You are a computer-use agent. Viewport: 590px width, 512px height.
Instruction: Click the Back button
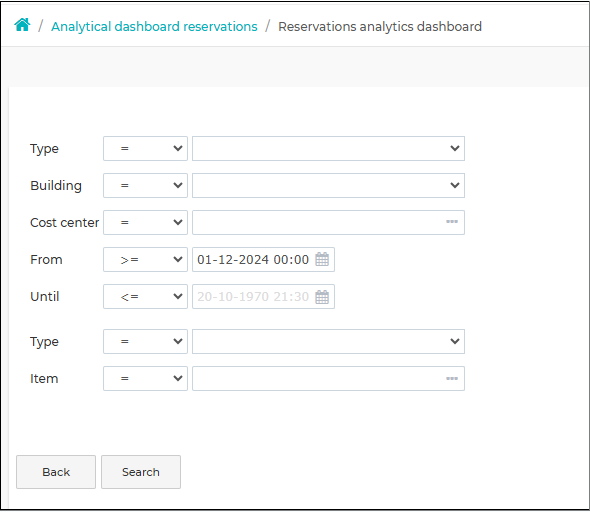tap(56, 472)
